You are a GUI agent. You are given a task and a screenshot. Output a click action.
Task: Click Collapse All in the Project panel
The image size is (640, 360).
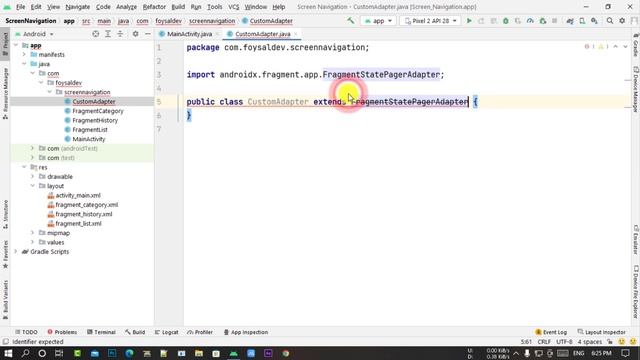[x=120, y=34]
